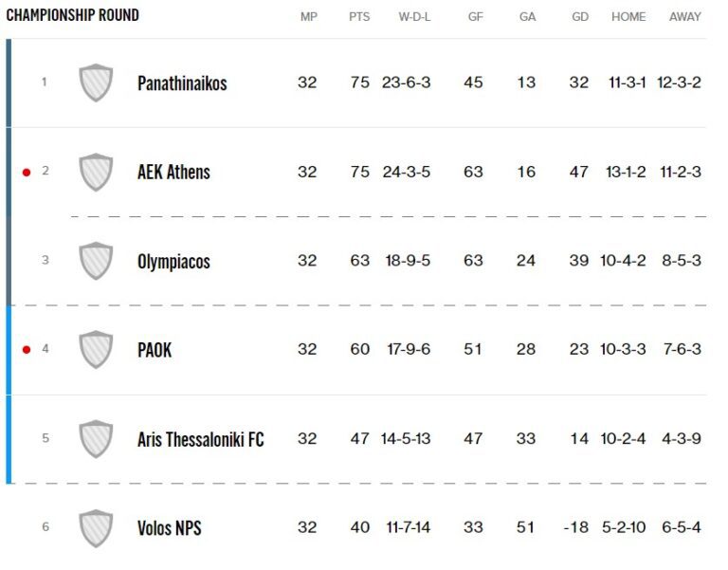The image size is (728, 570).
Task: Click the Olympiacos team crest icon
Action: (96, 261)
